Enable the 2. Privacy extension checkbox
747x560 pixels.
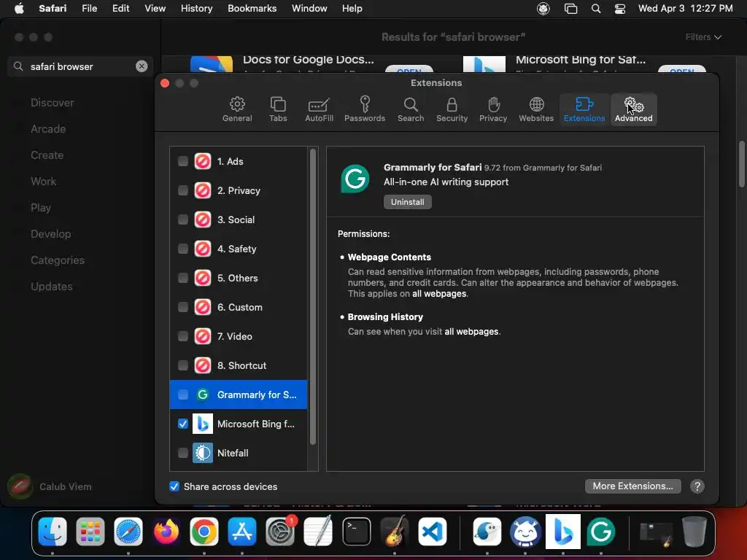click(x=183, y=190)
